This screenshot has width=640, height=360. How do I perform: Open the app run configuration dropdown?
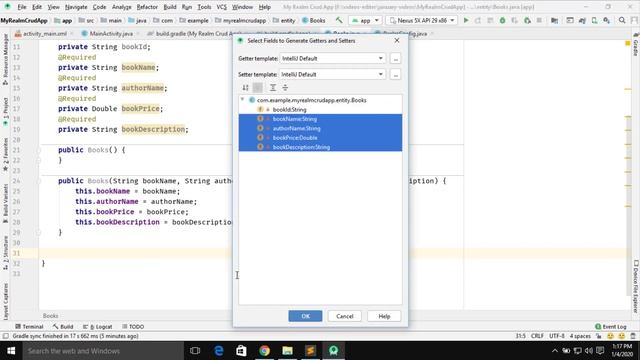tap(365, 20)
